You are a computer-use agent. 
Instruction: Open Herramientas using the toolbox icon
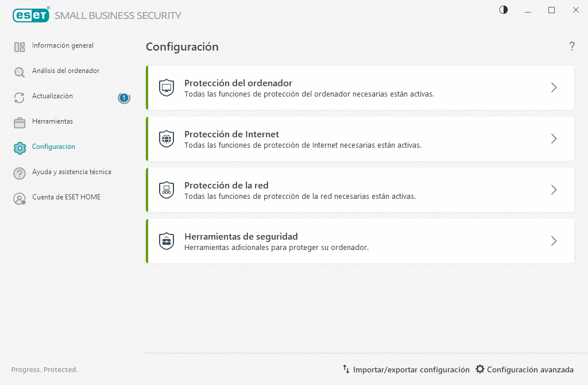[19, 122]
